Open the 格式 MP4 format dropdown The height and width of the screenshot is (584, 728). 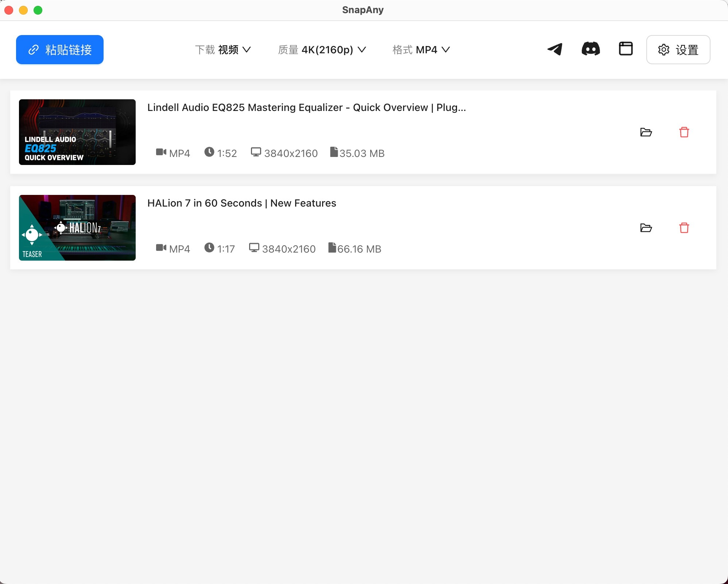click(x=421, y=50)
